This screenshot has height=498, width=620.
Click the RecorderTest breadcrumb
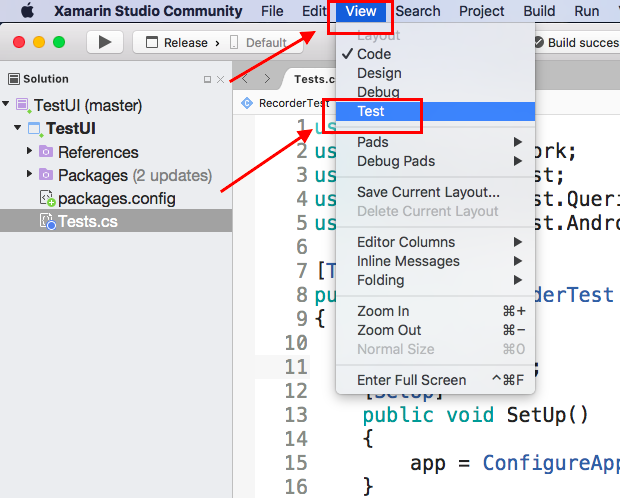294,103
